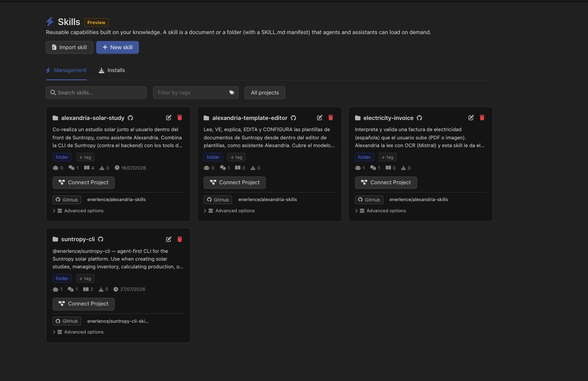Expand Advanced options for alexandria-template-editor
The image size is (588, 381).
pos(229,211)
